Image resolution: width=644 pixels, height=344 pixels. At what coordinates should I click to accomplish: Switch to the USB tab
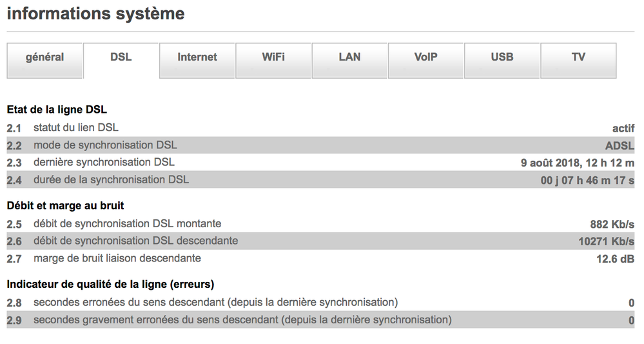coord(502,57)
